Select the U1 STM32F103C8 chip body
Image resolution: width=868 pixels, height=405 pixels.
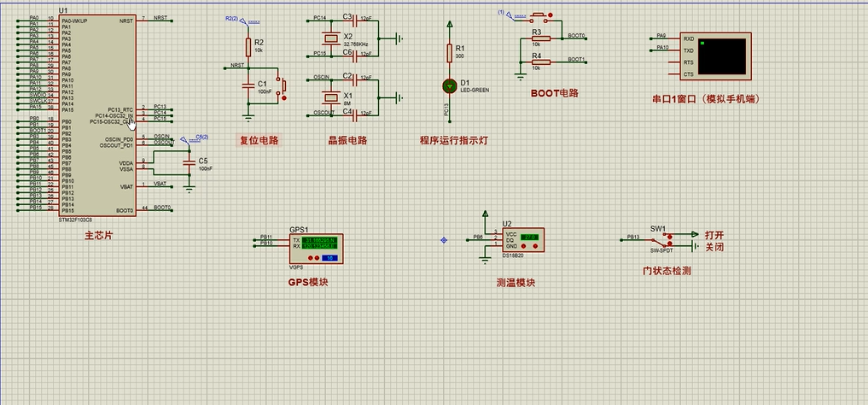click(x=97, y=115)
